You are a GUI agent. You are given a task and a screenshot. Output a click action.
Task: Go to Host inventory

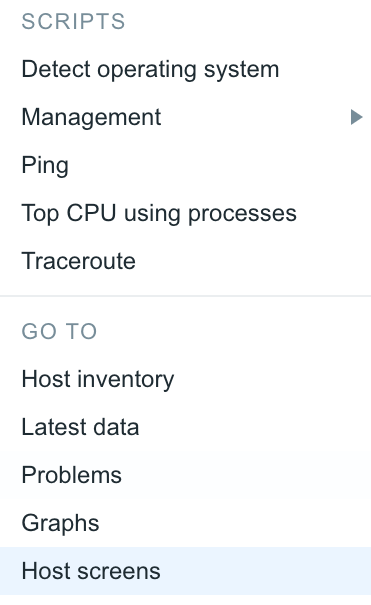click(186, 379)
